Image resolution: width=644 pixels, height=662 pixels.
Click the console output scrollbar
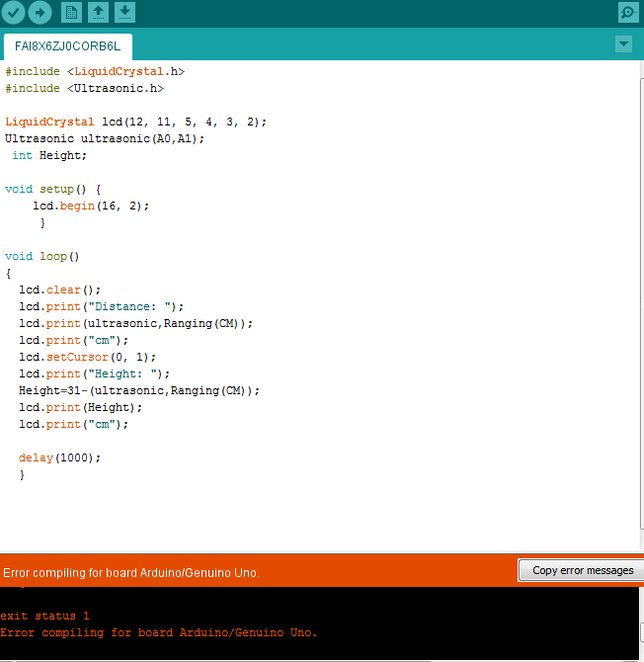click(x=642, y=632)
